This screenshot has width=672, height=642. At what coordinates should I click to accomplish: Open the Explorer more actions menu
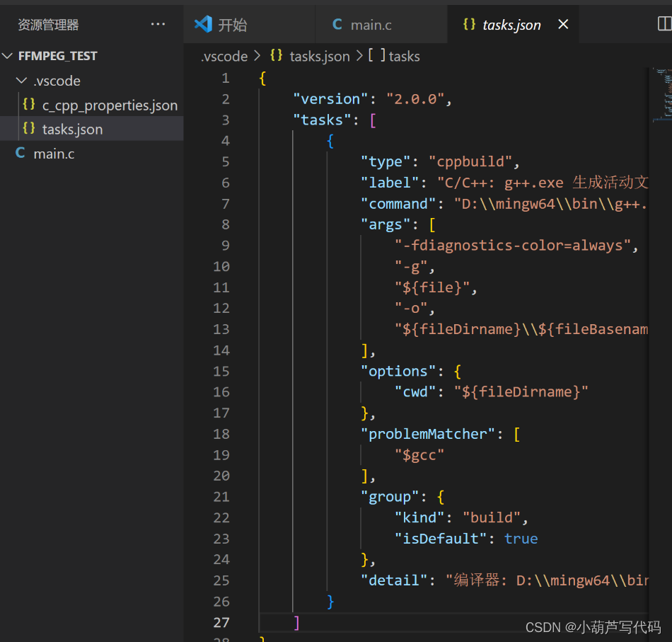click(x=158, y=24)
